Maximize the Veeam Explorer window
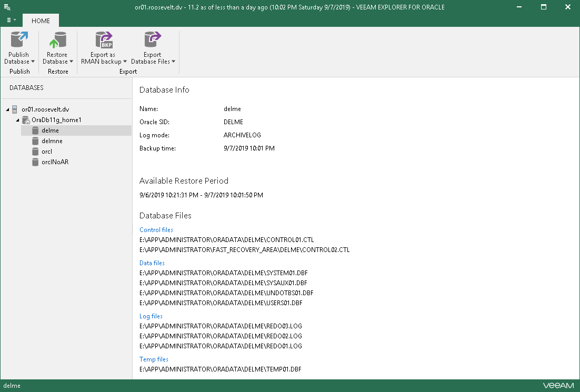The width and height of the screenshot is (580, 392). (543, 7)
